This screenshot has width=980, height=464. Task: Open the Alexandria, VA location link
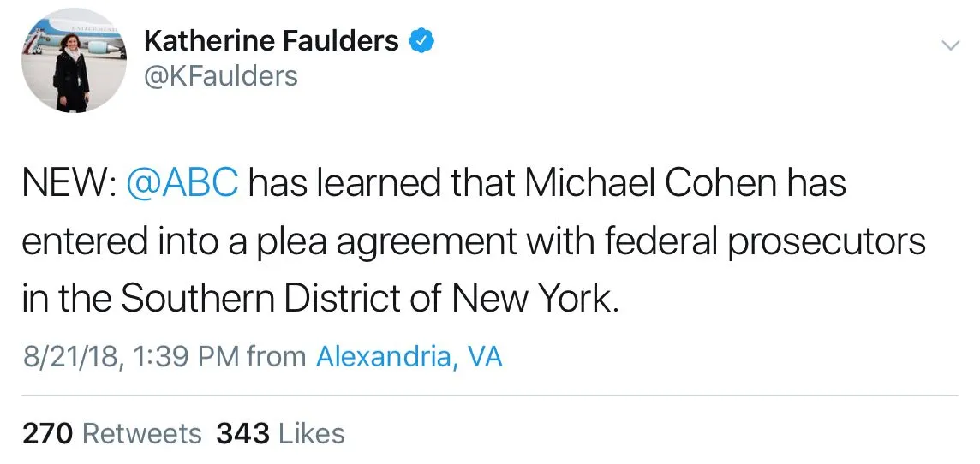[x=409, y=355]
